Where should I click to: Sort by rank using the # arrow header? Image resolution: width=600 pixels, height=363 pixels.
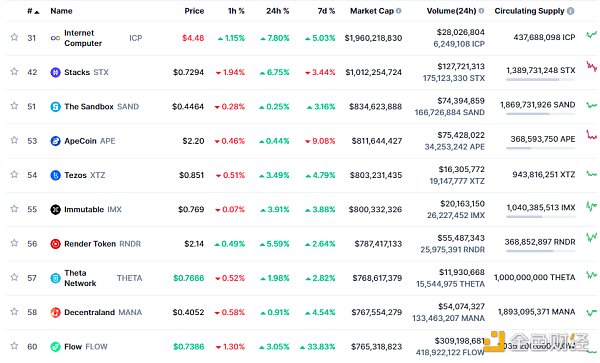pos(33,11)
